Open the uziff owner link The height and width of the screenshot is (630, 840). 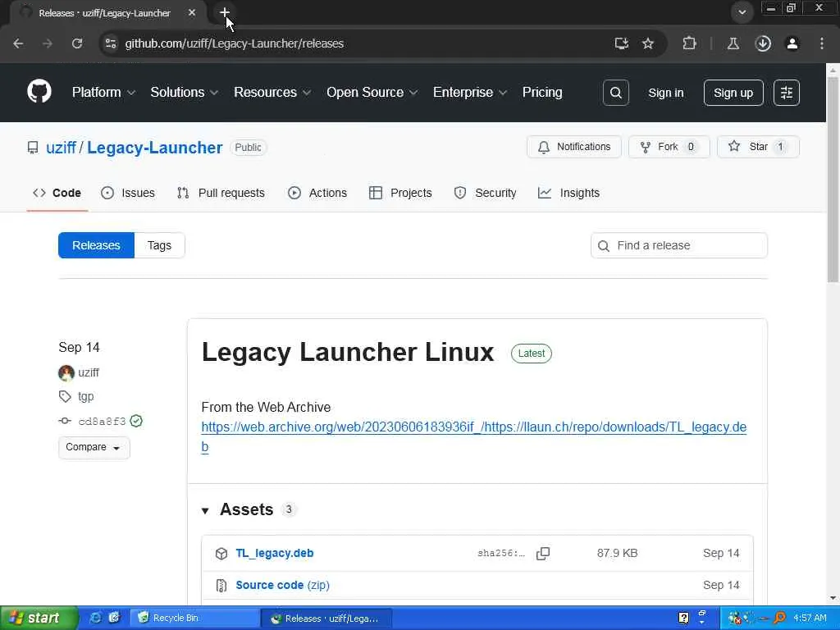point(61,148)
